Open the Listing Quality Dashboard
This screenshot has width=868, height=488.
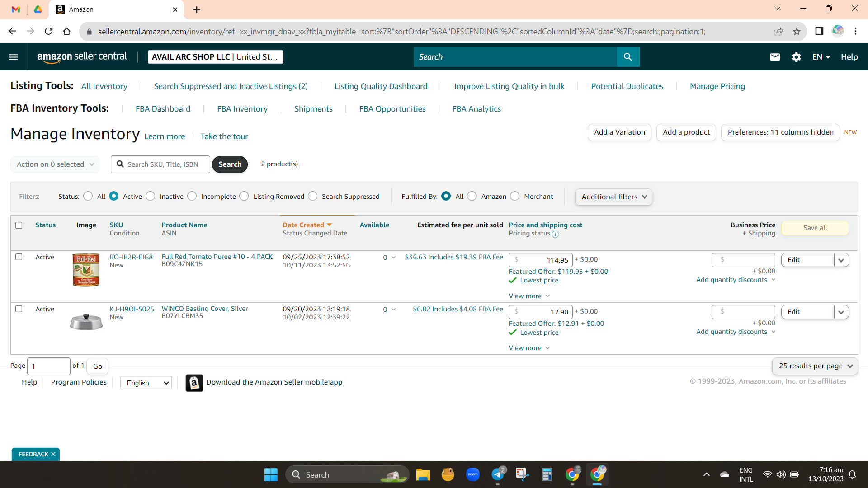[381, 86]
